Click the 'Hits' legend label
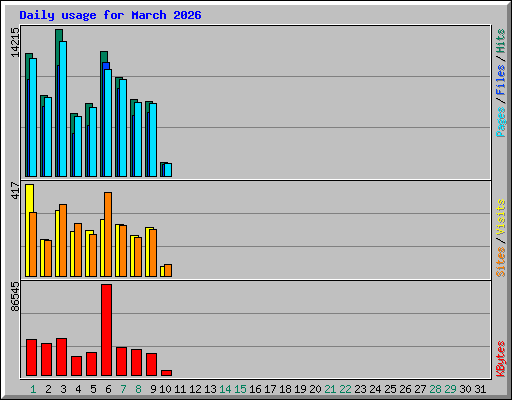This screenshot has width=512, height=400. (500, 41)
